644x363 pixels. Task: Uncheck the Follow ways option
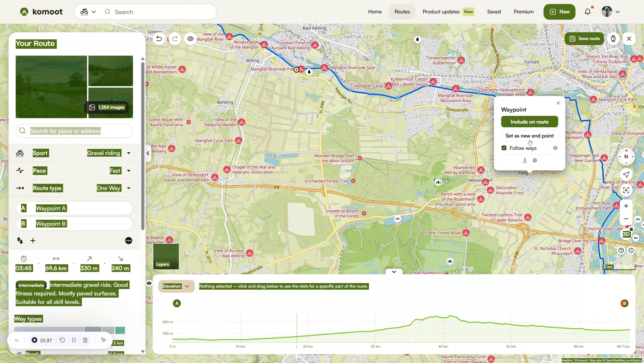pyautogui.click(x=504, y=148)
